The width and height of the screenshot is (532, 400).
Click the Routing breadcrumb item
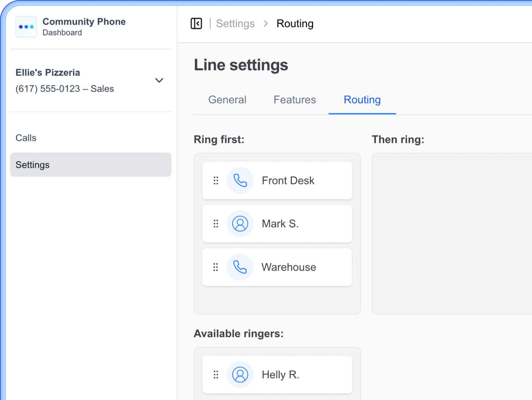[x=295, y=24]
